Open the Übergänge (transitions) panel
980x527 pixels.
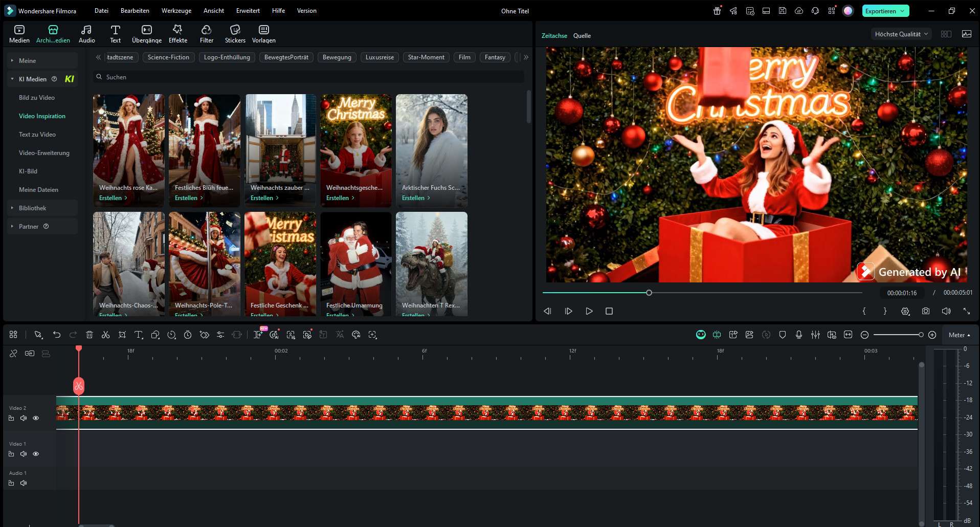[x=146, y=33]
